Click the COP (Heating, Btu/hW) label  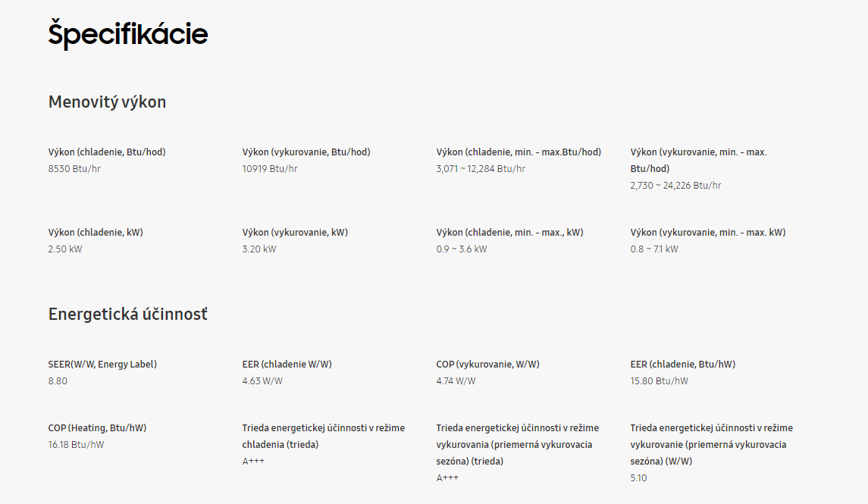tap(98, 427)
